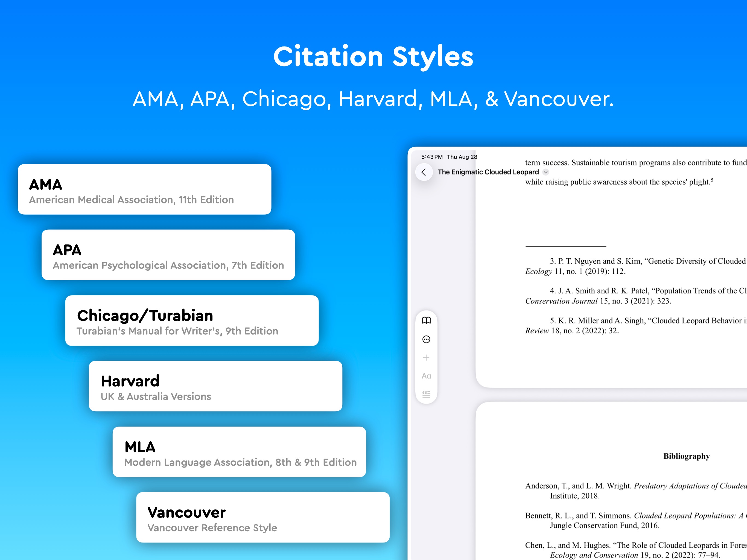Select the AMA citation style card
Screen dimensions: 747x560
click(x=145, y=189)
